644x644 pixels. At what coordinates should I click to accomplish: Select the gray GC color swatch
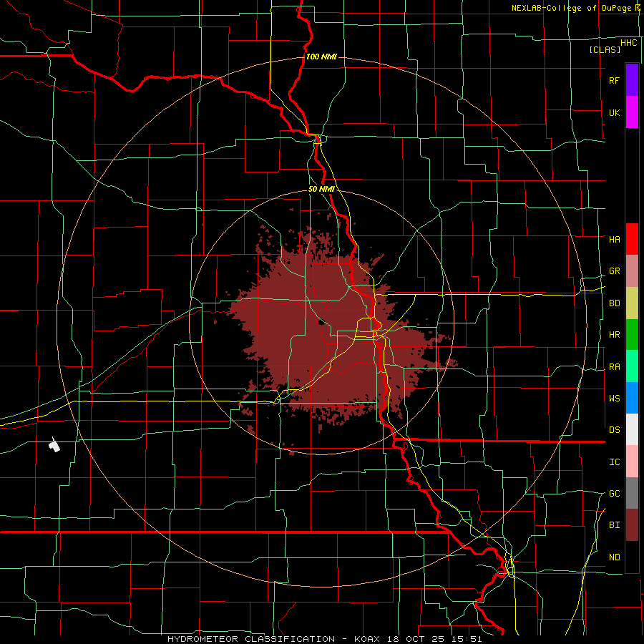[x=632, y=493]
